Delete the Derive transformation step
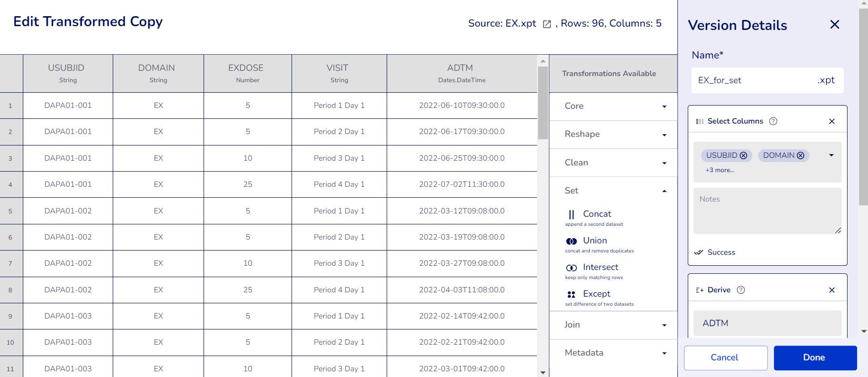The height and width of the screenshot is (377, 868). 831,290
